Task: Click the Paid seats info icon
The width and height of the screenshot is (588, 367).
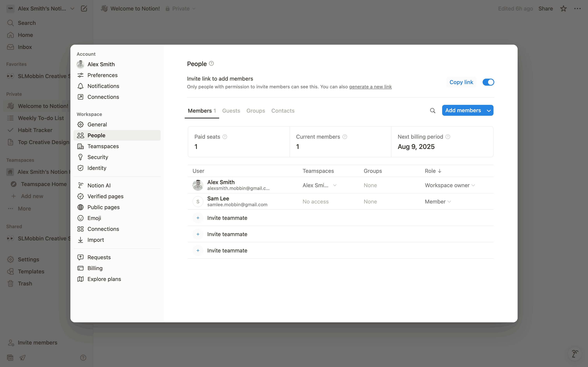Action: [225, 137]
